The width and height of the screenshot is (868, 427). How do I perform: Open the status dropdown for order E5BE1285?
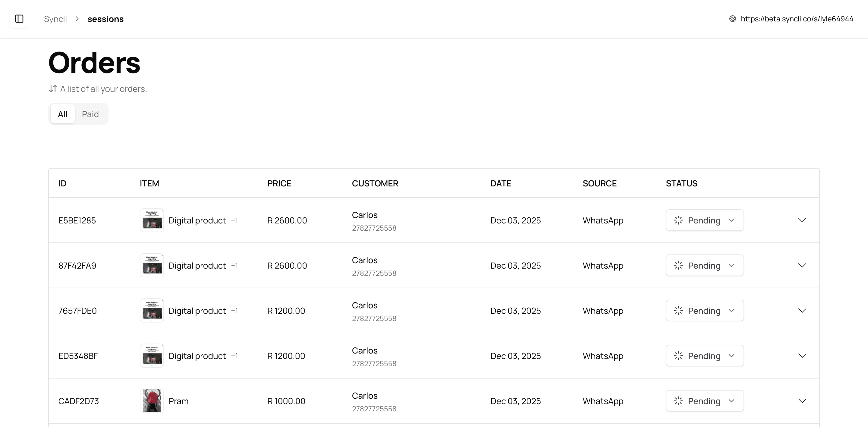[x=705, y=220]
